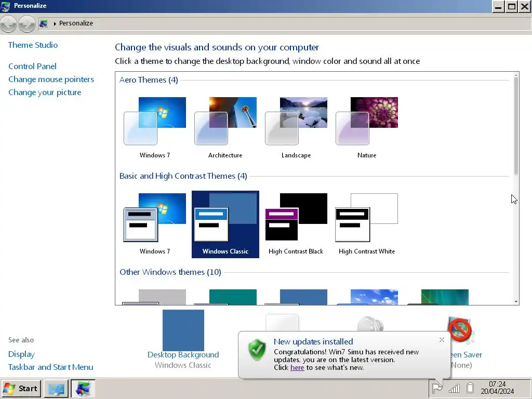
Task: Apply the High Contrast Black theme
Action: (x=296, y=223)
